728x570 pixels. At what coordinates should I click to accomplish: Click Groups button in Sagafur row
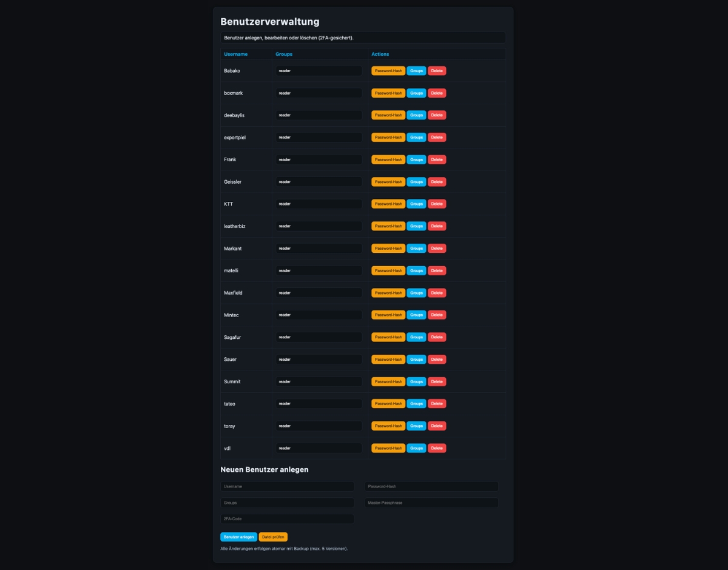(416, 337)
